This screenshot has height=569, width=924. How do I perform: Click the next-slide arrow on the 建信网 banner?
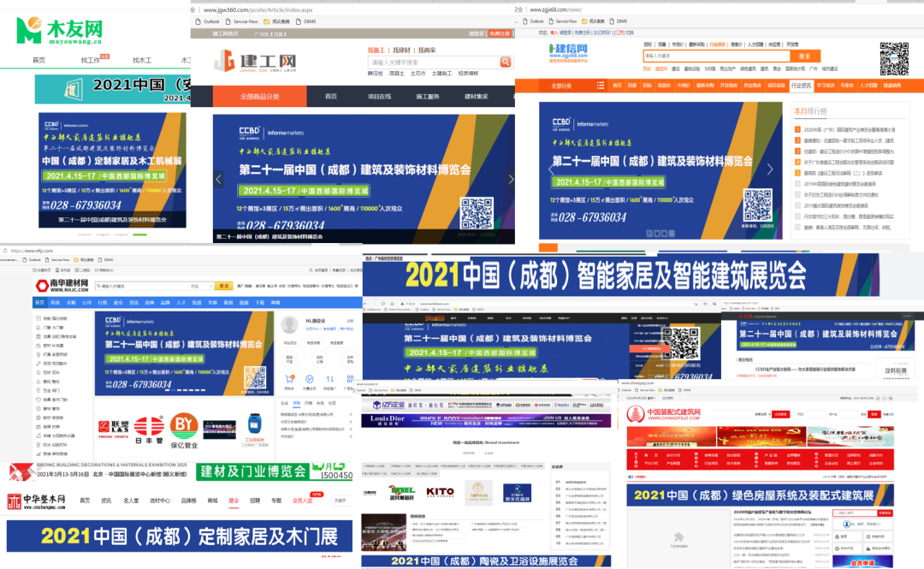(771, 169)
